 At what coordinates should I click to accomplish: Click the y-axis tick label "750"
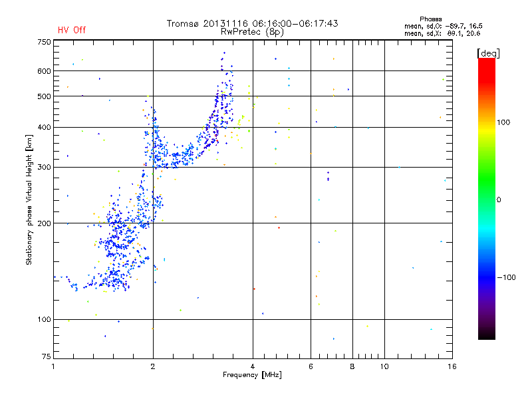pyautogui.click(x=44, y=42)
